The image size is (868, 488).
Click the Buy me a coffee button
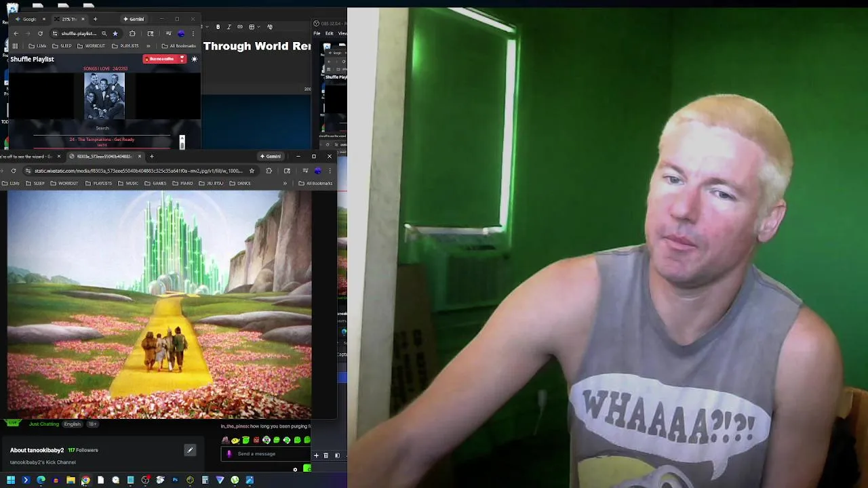(164, 59)
